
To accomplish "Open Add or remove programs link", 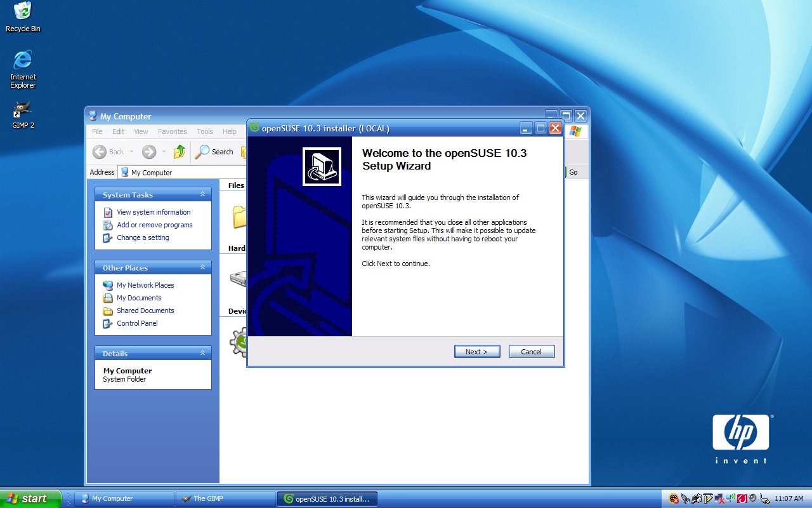I will [155, 225].
